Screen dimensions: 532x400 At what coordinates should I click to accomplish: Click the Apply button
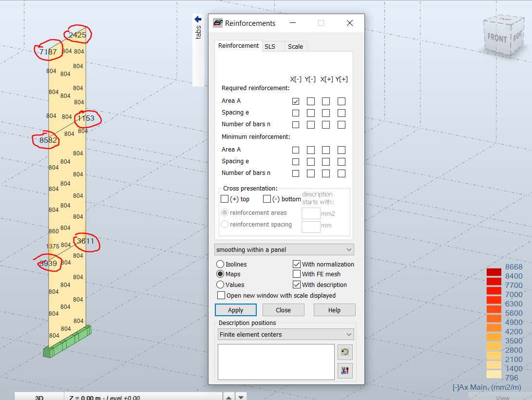tap(235, 310)
